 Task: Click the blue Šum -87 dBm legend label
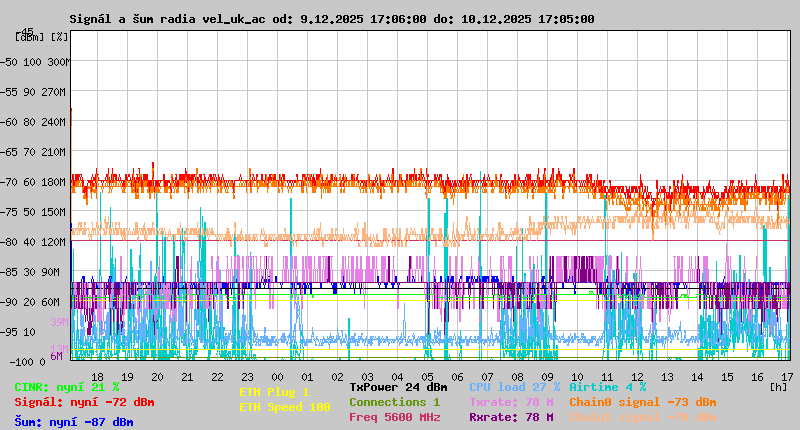[x=73, y=422]
